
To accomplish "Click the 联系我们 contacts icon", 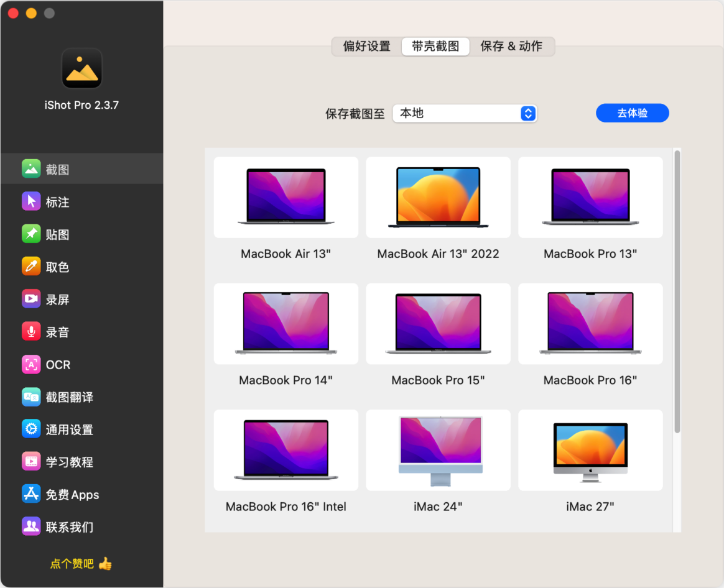I will [x=31, y=526].
